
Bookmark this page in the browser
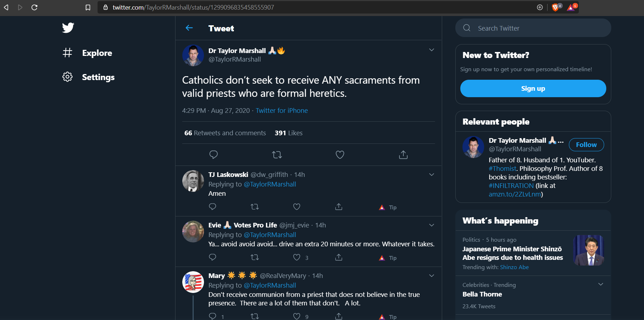click(x=88, y=7)
